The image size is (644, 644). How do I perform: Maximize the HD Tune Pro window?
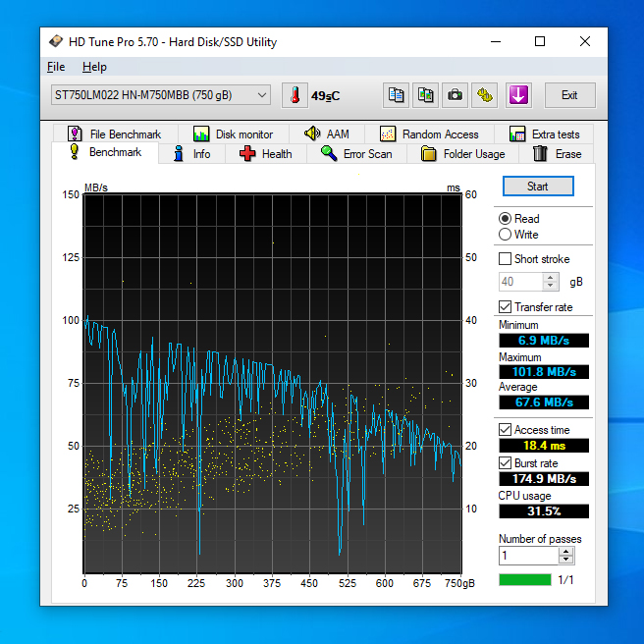(540, 41)
